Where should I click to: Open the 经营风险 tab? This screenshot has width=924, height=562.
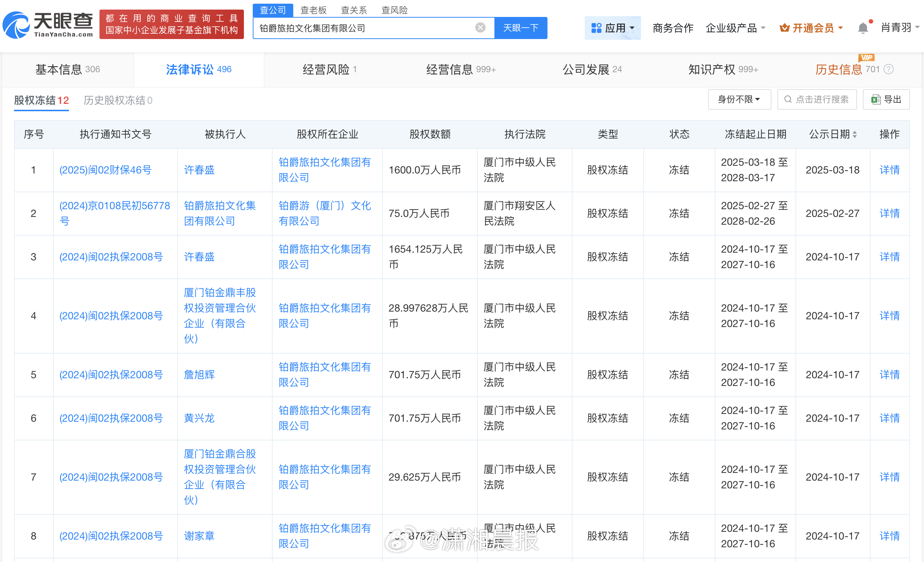330,69
